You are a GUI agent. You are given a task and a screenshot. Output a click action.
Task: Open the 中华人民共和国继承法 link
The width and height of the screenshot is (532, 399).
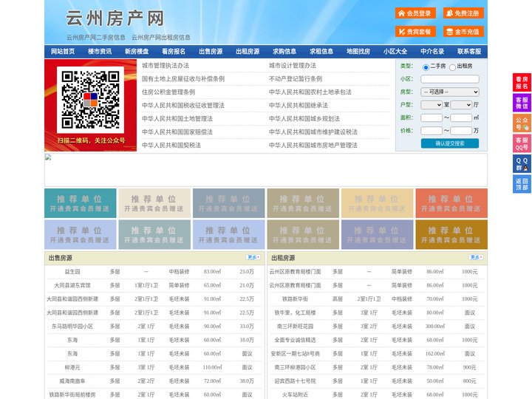[299, 105]
